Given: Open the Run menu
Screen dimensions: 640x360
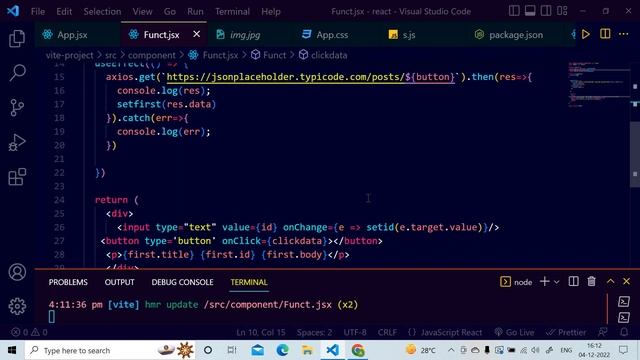Looking at the screenshot, I should [195, 11].
